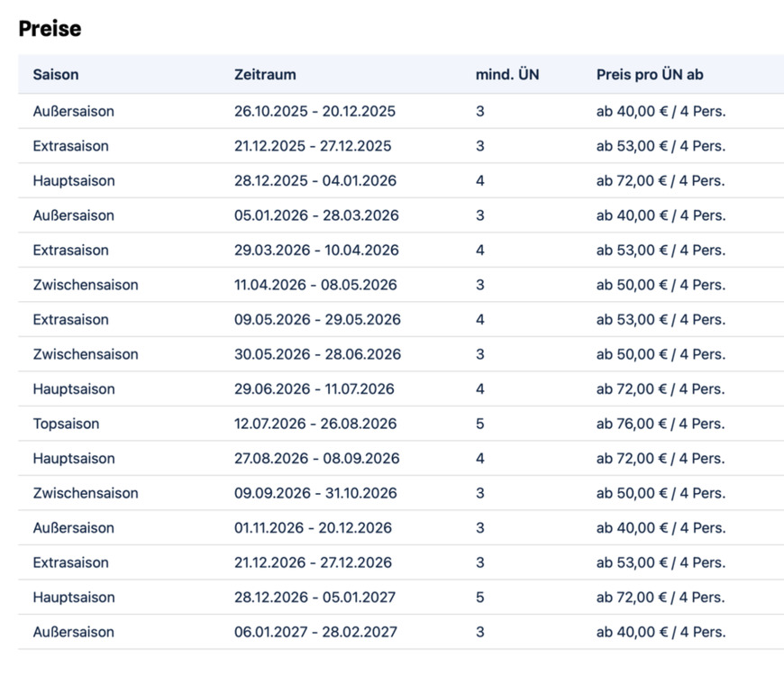Select the Topsaison row label

click(66, 424)
